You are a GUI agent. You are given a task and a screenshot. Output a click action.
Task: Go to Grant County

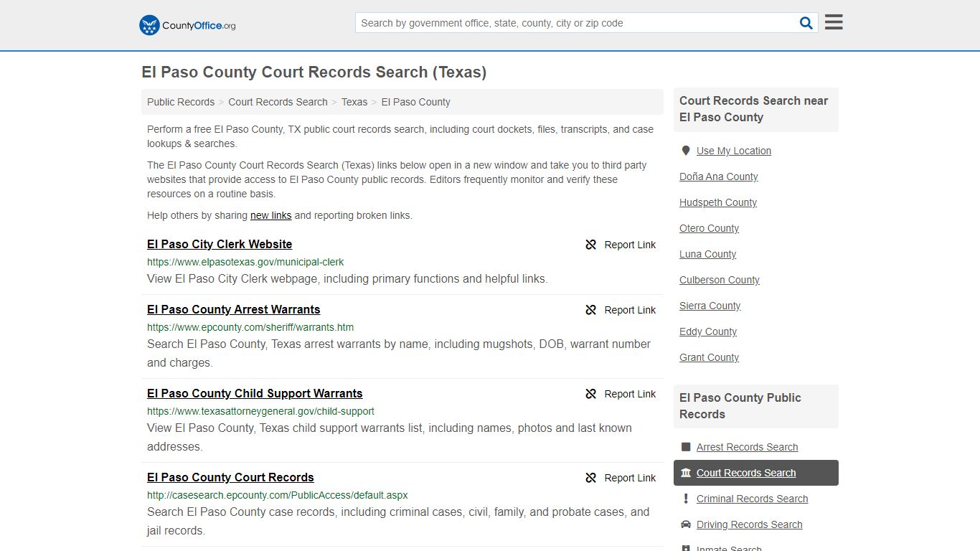coord(709,357)
